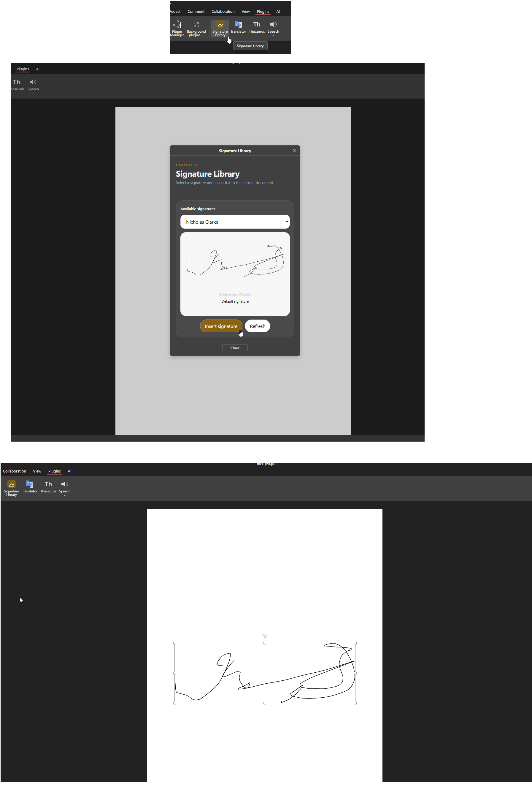This screenshot has height=787, width=532.
Task: Click the Close button below the signature panel
Action: point(235,348)
